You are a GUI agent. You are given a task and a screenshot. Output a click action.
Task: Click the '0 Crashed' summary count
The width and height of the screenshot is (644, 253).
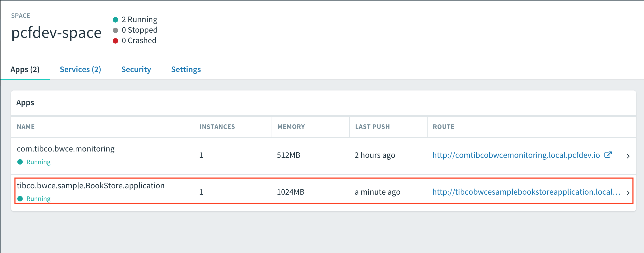[x=139, y=41]
